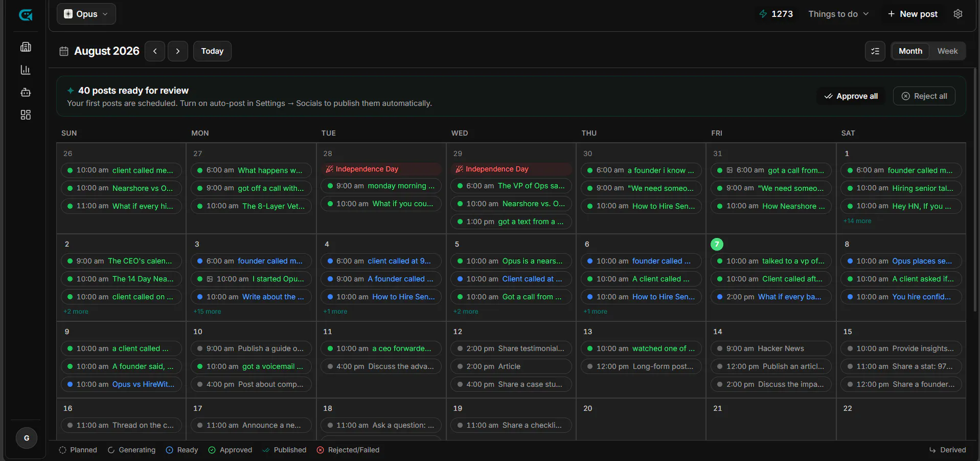Open the analytics bar chart sidebar icon
The height and width of the screenshot is (461, 980).
tap(26, 70)
